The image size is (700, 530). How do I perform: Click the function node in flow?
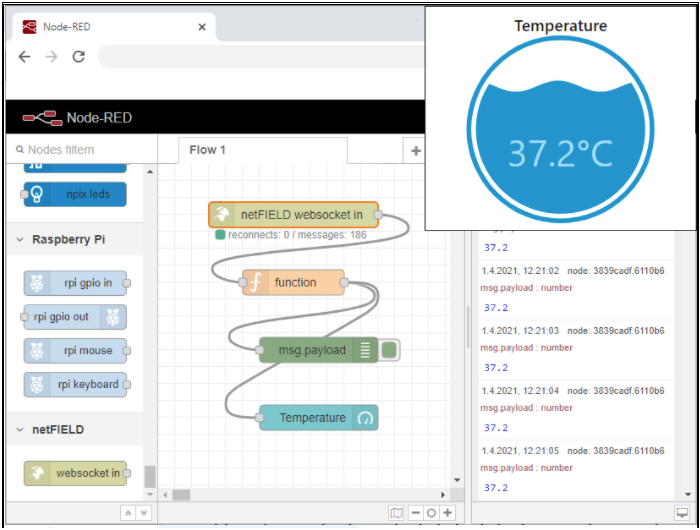[293, 283]
